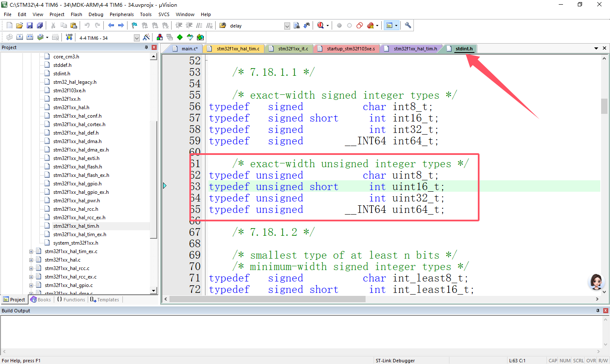The image size is (610, 364).
Task: Open the Manage Run-Time Environment green diamond icon
Action: 180,37
